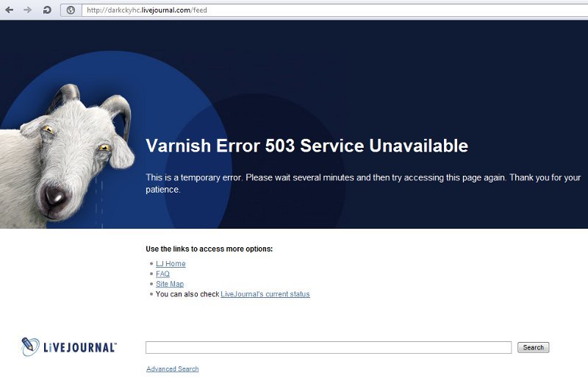Click the crying goat mascot image

pos(66,156)
